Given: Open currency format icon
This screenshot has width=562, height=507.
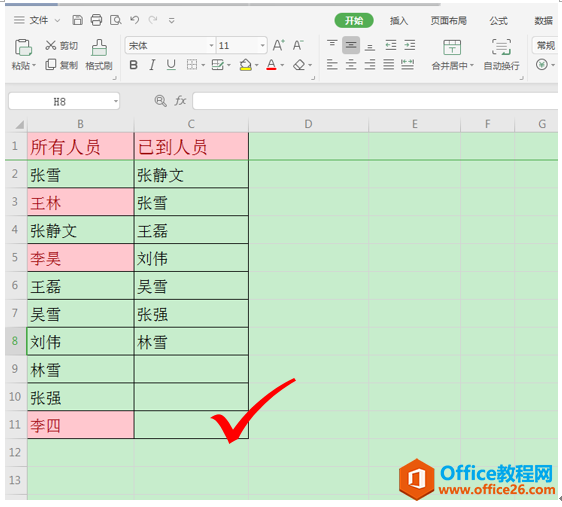Looking at the screenshot, I should click(542, 65).
